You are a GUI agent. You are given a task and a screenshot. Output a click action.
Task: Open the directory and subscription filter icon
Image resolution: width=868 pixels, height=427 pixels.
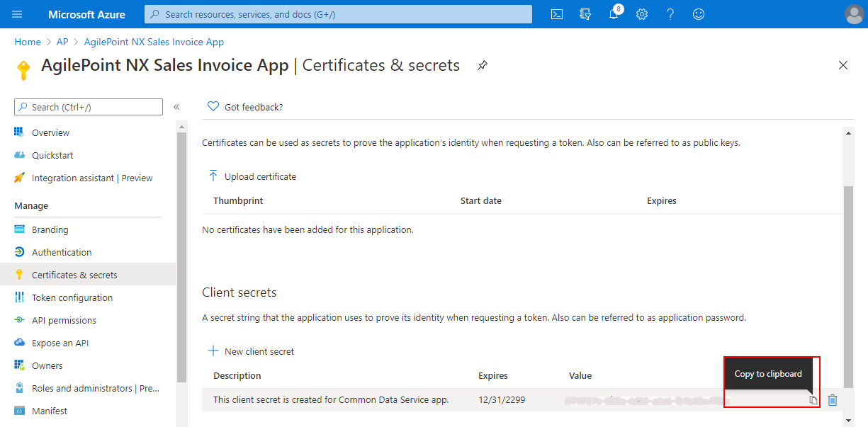click(585, 14)
